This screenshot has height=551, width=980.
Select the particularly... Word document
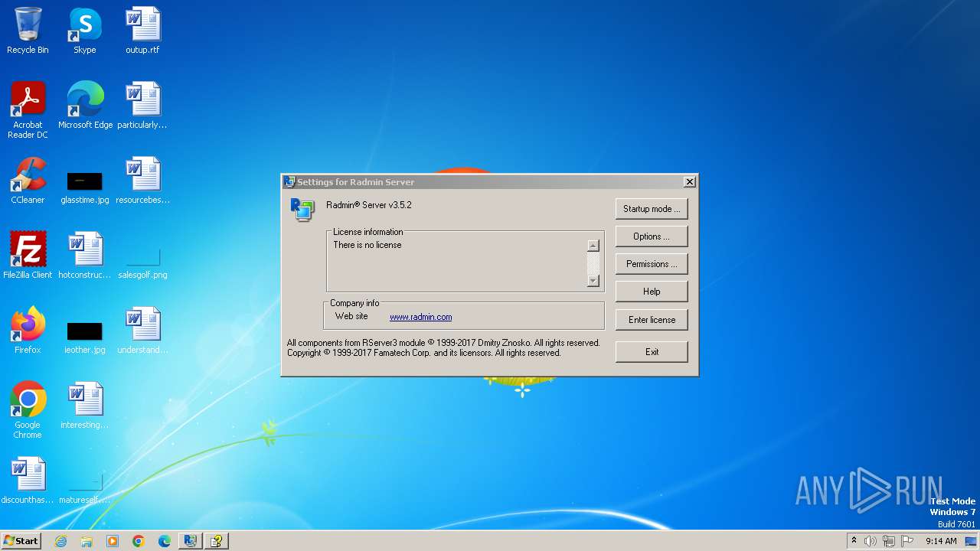(x=142, y=106)
